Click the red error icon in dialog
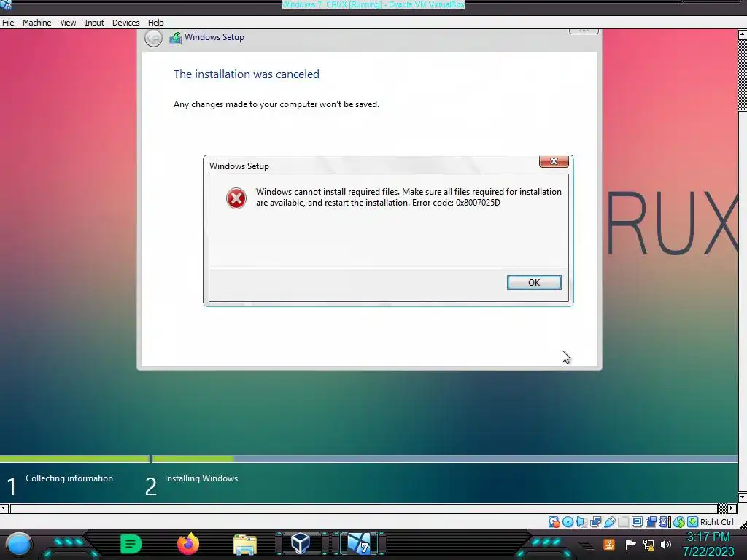 236,198
